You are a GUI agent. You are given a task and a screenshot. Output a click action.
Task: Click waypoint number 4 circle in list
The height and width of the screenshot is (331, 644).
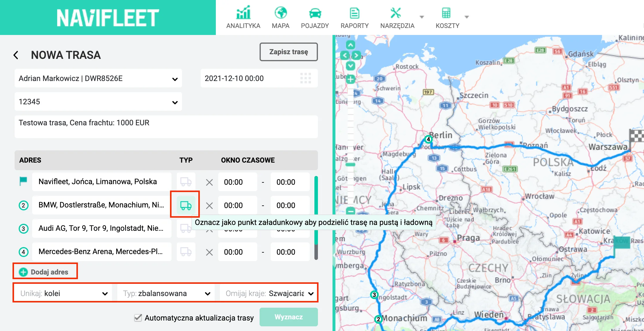pos(24,252)
